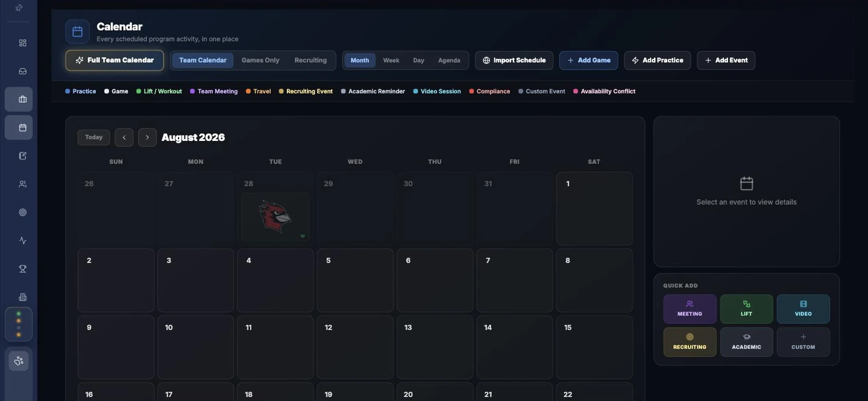Viewport: 868px width, 401px height.
Task: Select the Month view
Action: click(x=360, y=60)
